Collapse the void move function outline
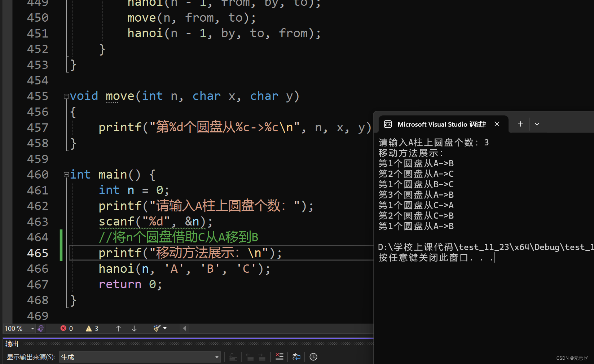Viewport: 594px width, 364px height. click(x=66, y=96)
